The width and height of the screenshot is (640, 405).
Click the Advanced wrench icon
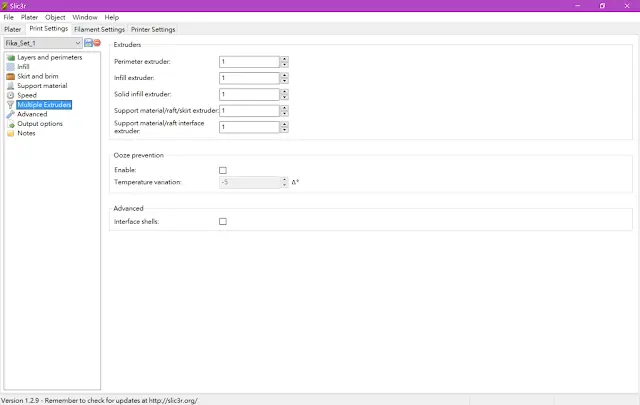pos(11,114)
